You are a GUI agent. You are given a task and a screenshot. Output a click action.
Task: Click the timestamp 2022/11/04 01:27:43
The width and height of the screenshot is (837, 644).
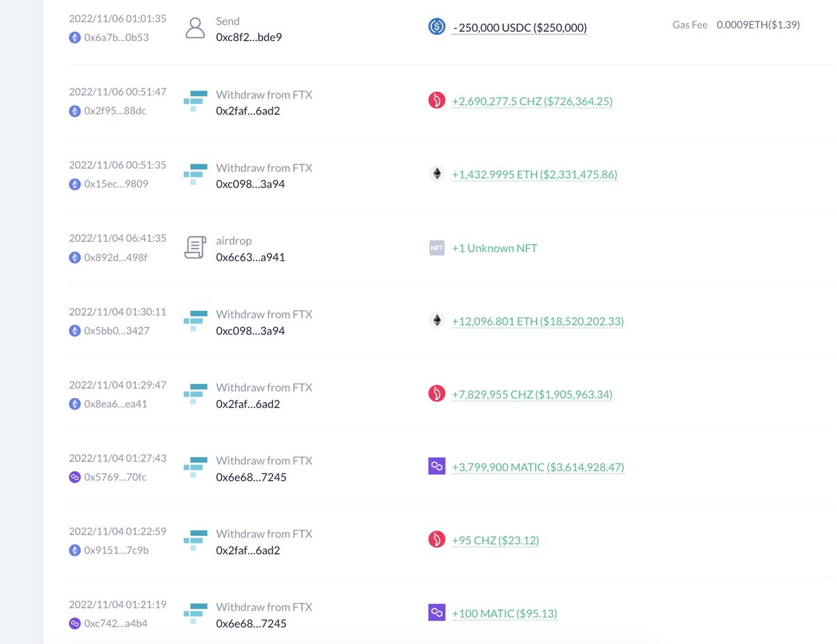(118, 457)
